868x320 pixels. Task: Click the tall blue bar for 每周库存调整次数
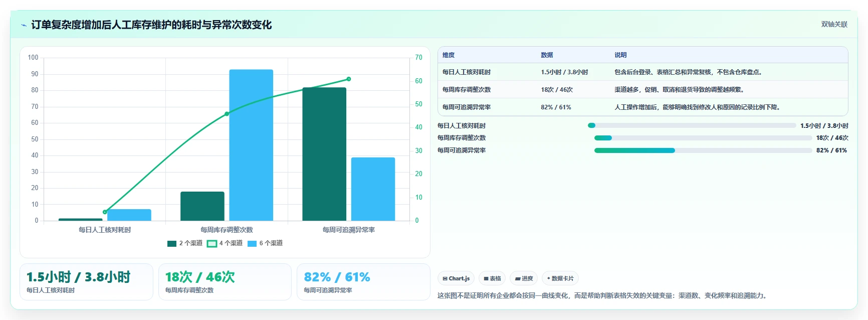251,145
